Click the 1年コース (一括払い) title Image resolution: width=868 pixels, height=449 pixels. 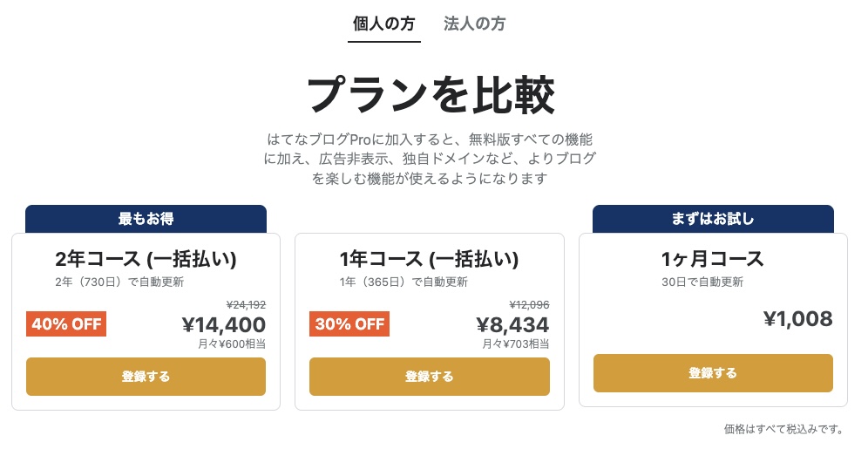(x=429, y=259)
